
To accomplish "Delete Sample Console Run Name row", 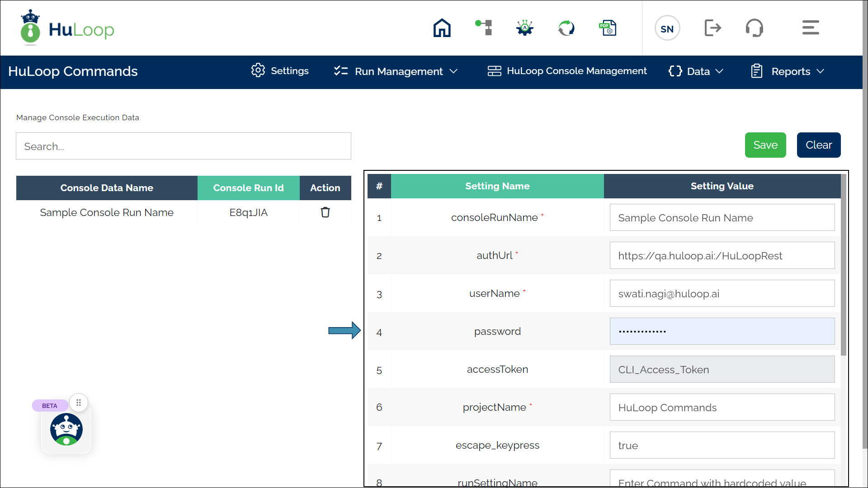I will point(325,212).
